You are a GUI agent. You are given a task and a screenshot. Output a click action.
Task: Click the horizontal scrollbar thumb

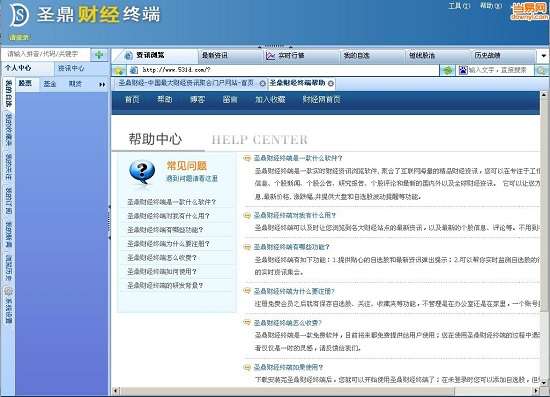[288, 391]
